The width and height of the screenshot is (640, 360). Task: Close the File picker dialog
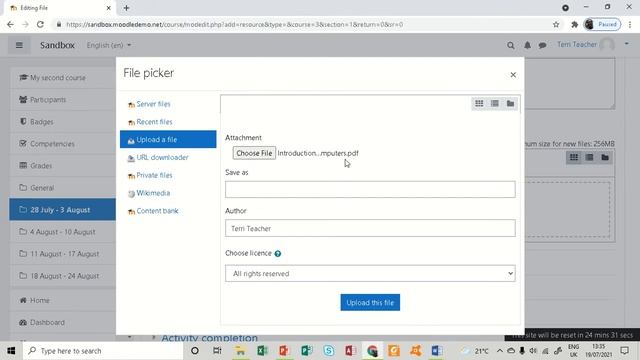pyautogui.click(x=513, y=75)
